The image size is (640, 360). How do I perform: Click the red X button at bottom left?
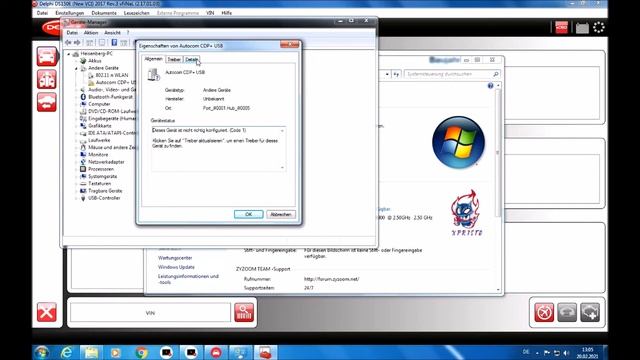point(47,312)
